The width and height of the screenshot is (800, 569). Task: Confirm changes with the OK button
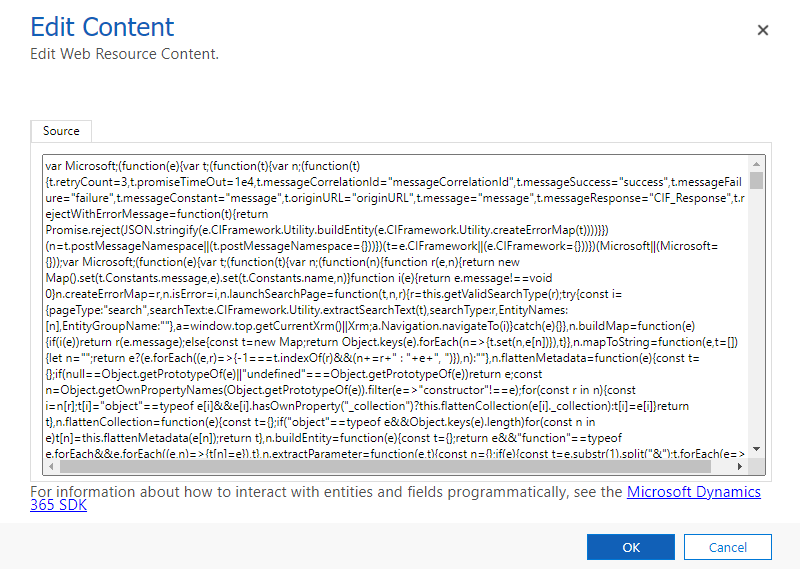pyautogui.click(x=631, y=547)
